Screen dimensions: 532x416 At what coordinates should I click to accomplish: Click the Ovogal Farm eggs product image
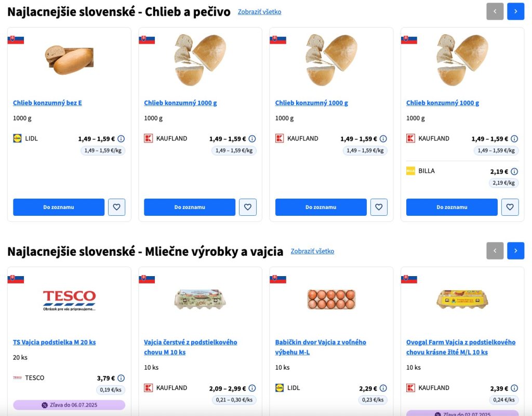coord(462,300)
